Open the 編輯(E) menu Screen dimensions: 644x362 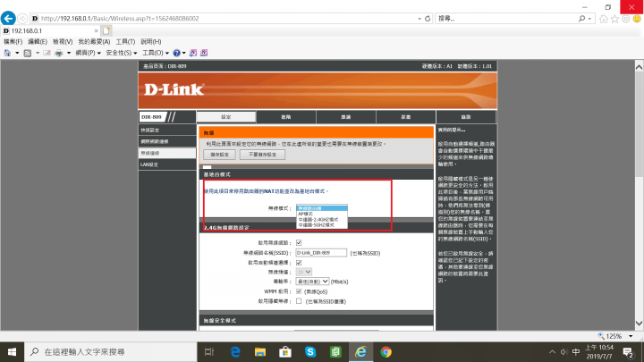point(38,42)
